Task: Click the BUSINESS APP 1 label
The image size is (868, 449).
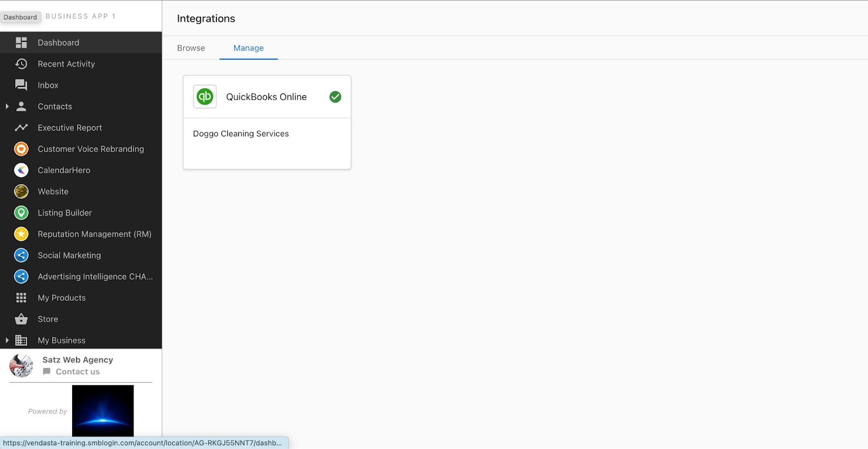Action: [x=81, y=16]
